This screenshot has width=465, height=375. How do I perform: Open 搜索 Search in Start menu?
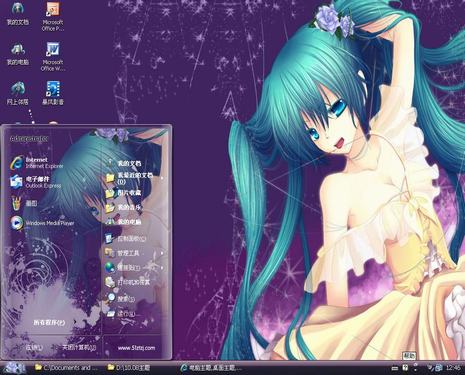click(x=121, y=298)
